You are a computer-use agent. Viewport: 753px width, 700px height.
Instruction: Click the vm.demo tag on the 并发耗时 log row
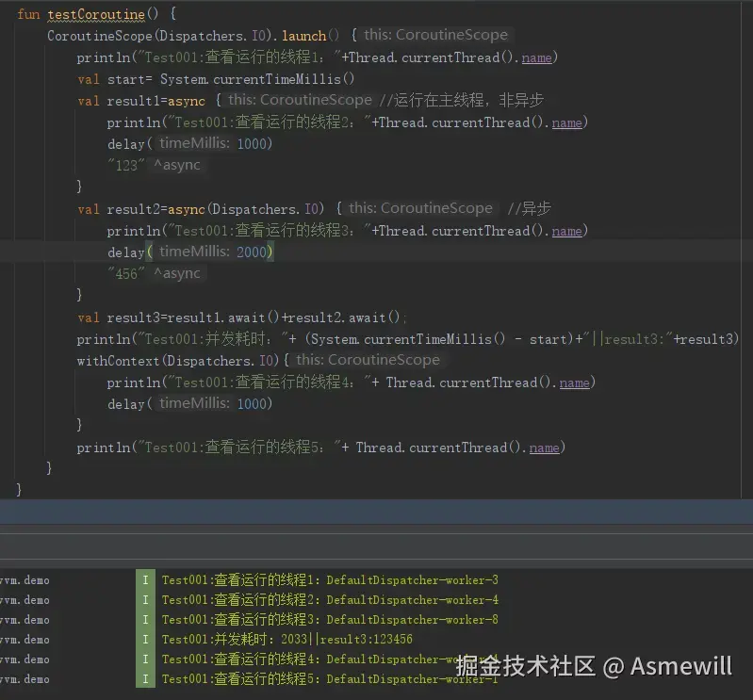[25, 640]
